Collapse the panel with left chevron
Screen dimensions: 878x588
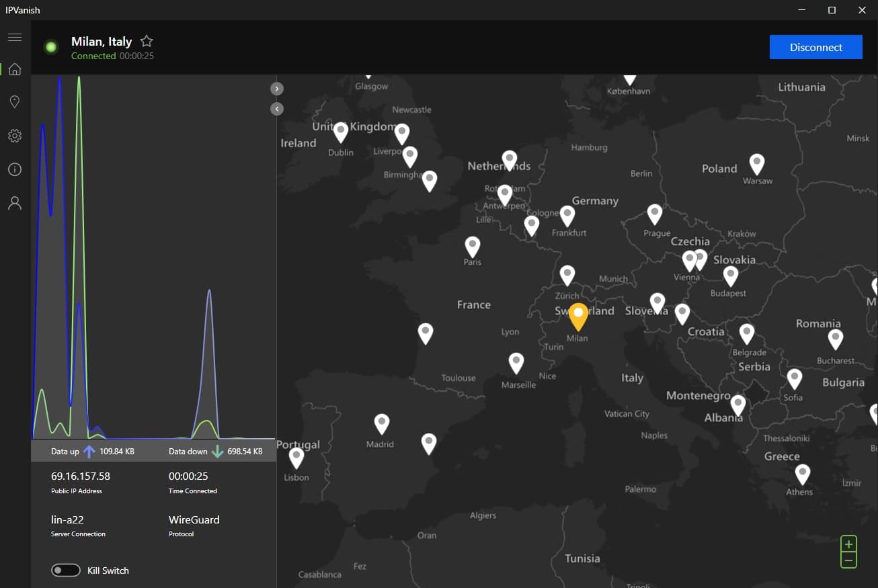click(277, 109)
